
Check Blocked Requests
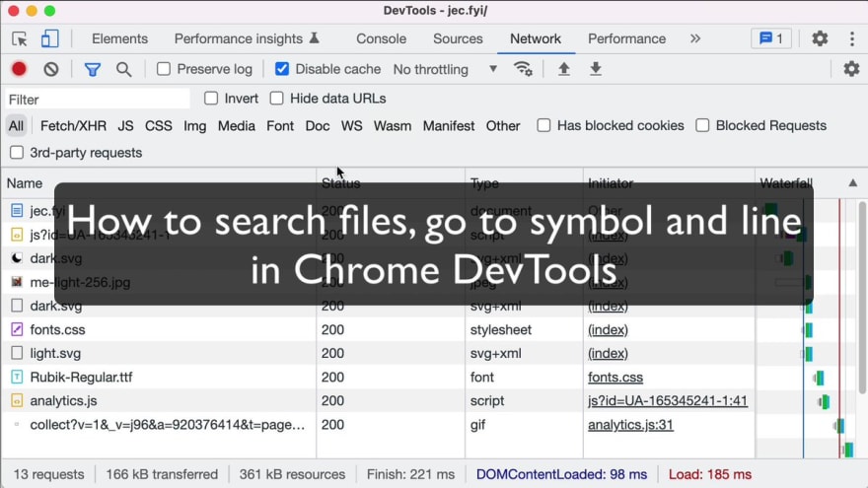(702, 125)
